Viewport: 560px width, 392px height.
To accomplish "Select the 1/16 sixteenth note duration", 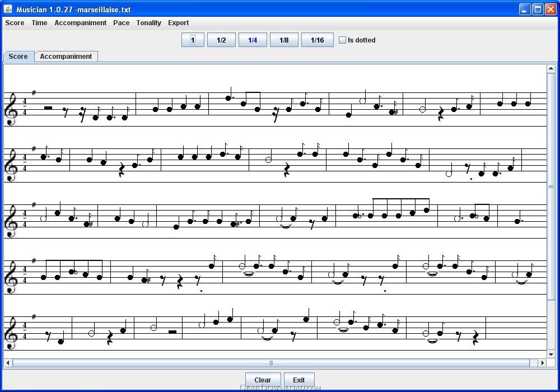I will (318, 40).
